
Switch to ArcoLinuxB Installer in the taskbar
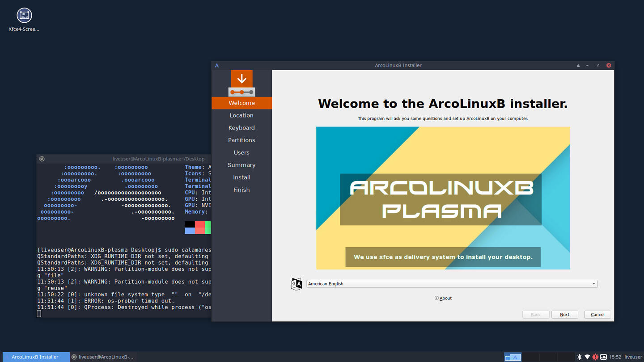35,357
